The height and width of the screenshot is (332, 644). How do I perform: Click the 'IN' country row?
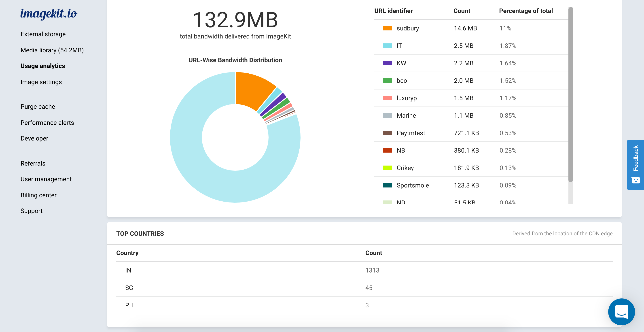[x=364, y=270]
